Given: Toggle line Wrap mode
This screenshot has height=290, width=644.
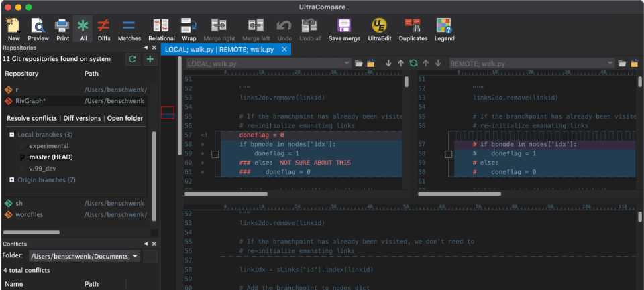Looking at the screenshot, I should (189, 29).
